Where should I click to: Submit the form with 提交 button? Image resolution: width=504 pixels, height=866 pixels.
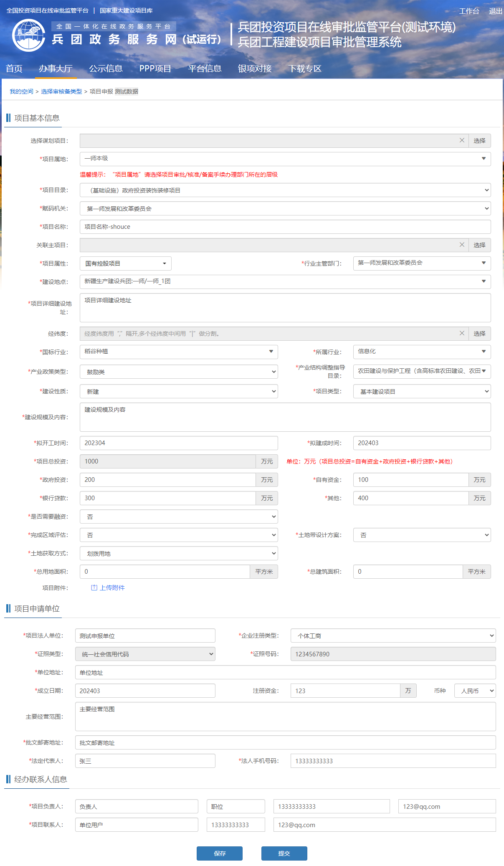click(284, 853)
